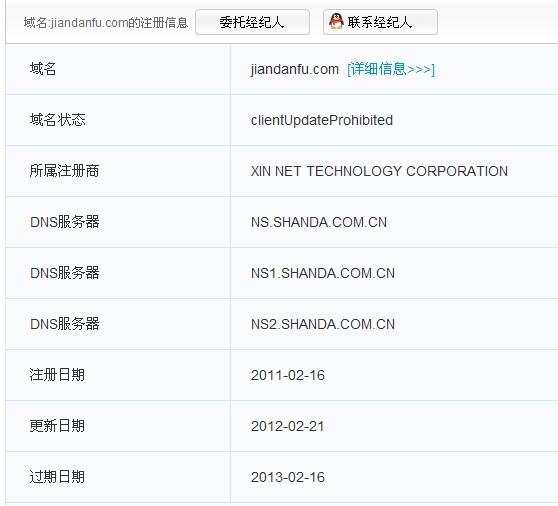The image size is (558, 506).
Task: Click the expiry date 2013-02-16
Action: (288, 477)
